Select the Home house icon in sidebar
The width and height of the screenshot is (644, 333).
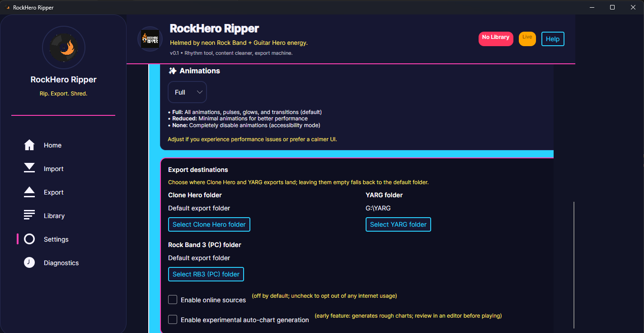29,145
